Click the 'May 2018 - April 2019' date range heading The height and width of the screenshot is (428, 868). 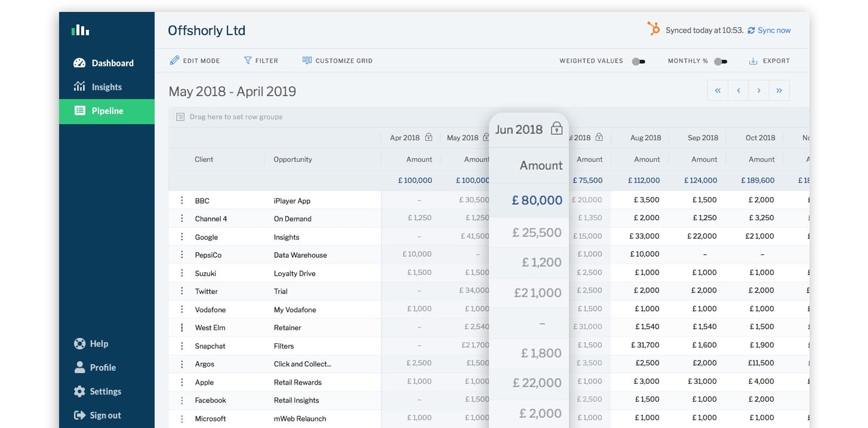pyautogui.click(x=232, y=91)
